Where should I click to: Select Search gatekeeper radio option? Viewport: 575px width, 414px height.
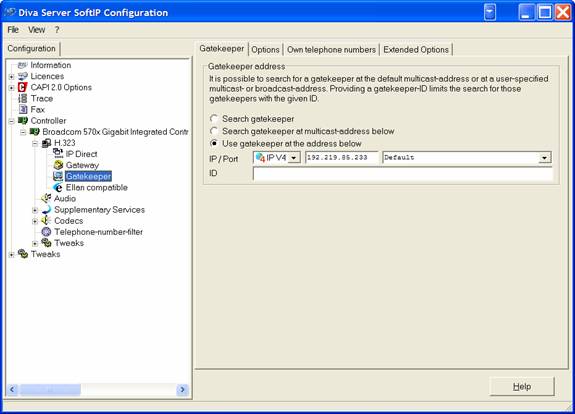[x=214, y=118]
